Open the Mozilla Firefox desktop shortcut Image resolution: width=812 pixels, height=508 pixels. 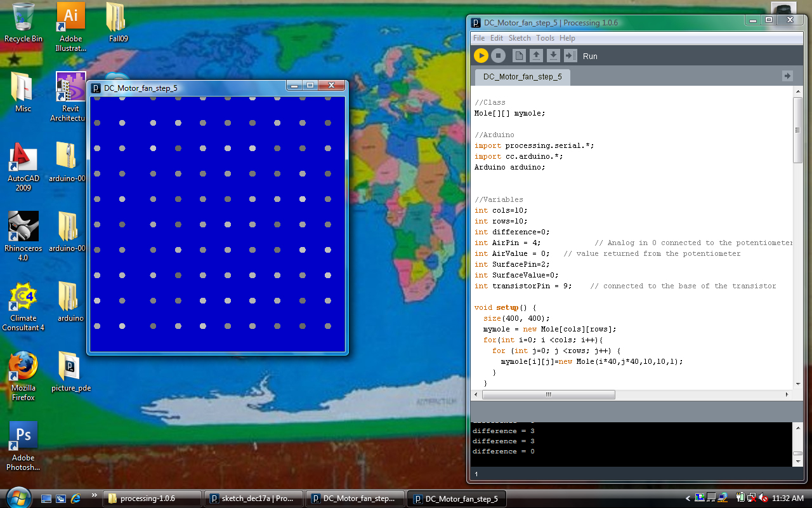[23, 376]
